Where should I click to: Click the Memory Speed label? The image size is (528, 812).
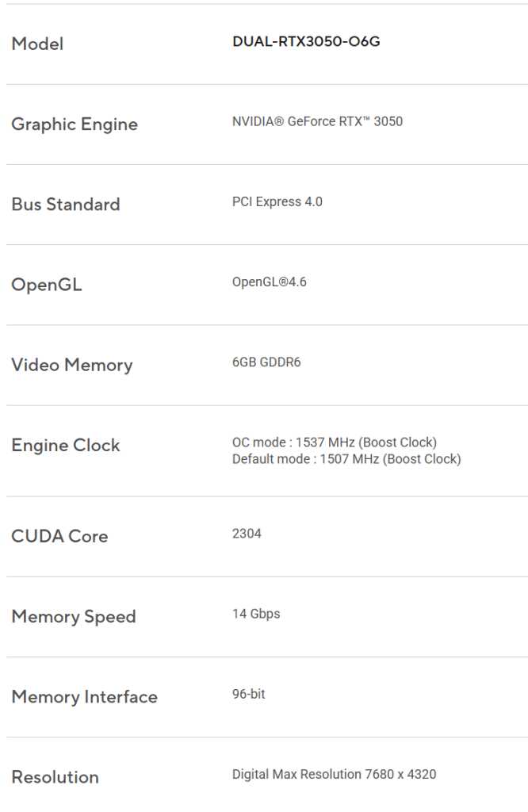pyautogui.click(x=74, y=617)
